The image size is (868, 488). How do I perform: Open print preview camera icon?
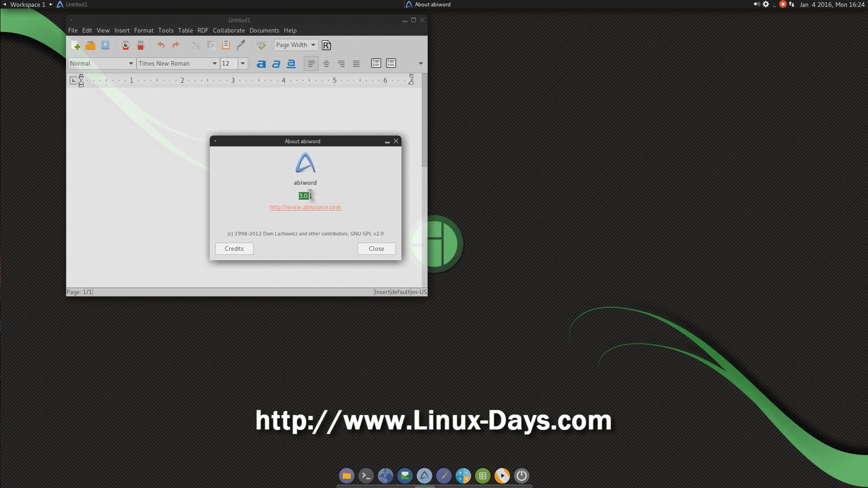126,45
